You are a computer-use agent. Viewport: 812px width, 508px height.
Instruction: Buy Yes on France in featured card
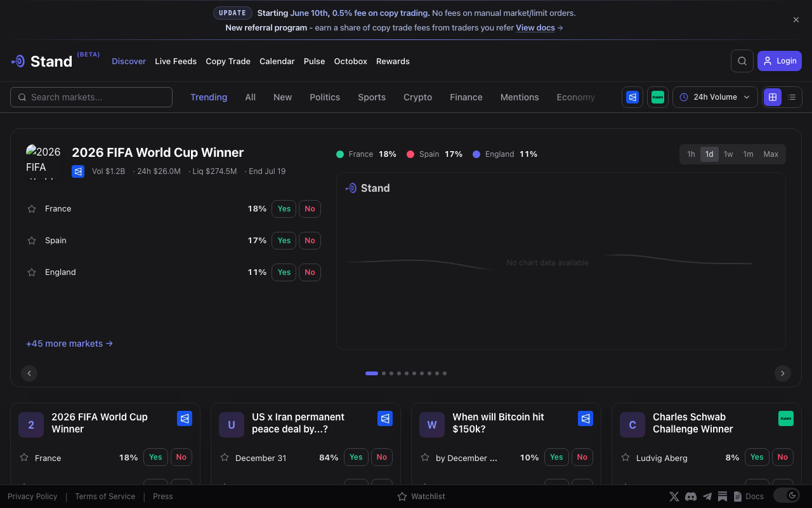tap(284, 209)
